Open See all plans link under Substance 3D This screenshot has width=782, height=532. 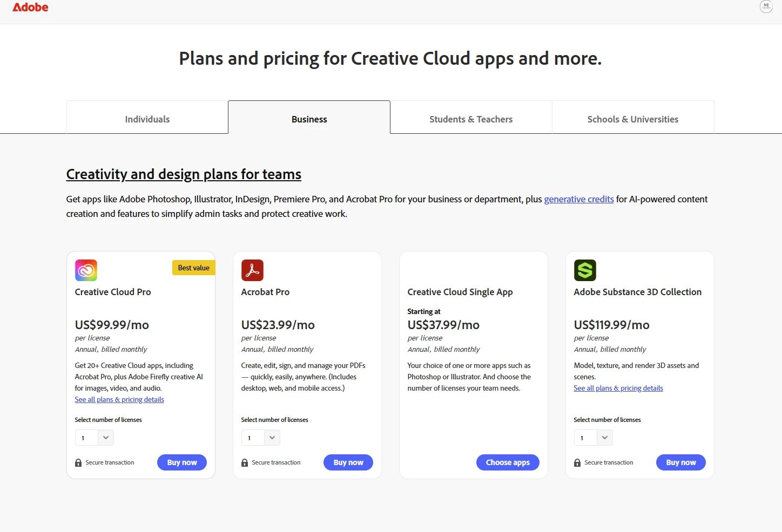click(618, 388)
